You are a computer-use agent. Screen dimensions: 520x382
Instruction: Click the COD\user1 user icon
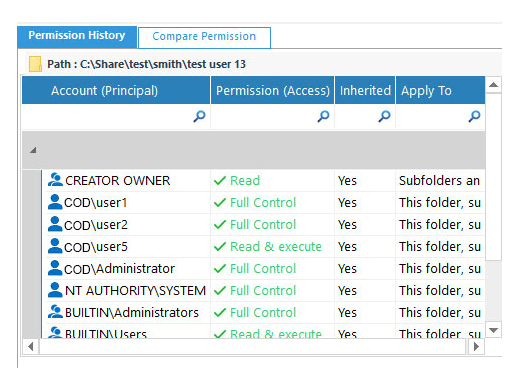coord(55,202)
